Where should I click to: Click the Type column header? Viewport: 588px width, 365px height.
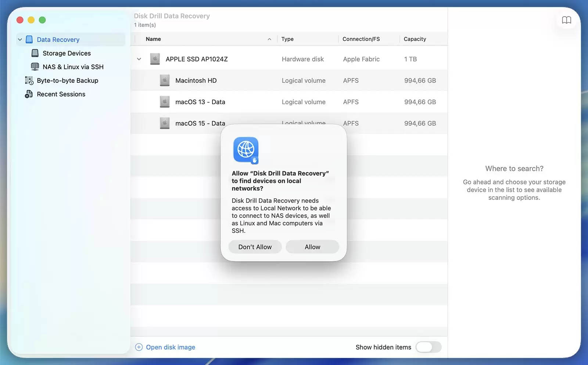pyautogui.click(x=287, y=39)
